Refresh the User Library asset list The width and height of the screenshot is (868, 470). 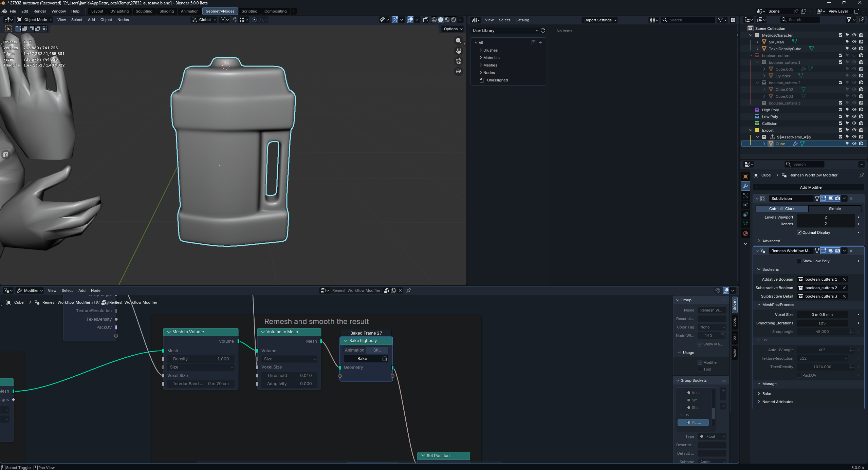[543, 31]
